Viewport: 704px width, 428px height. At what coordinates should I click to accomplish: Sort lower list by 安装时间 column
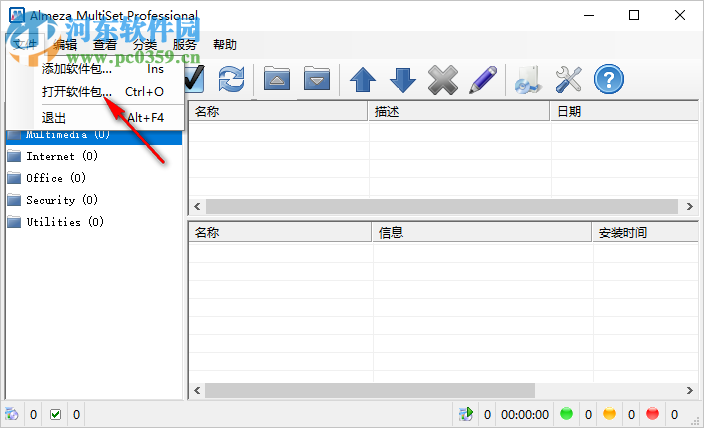pos(646,233)
